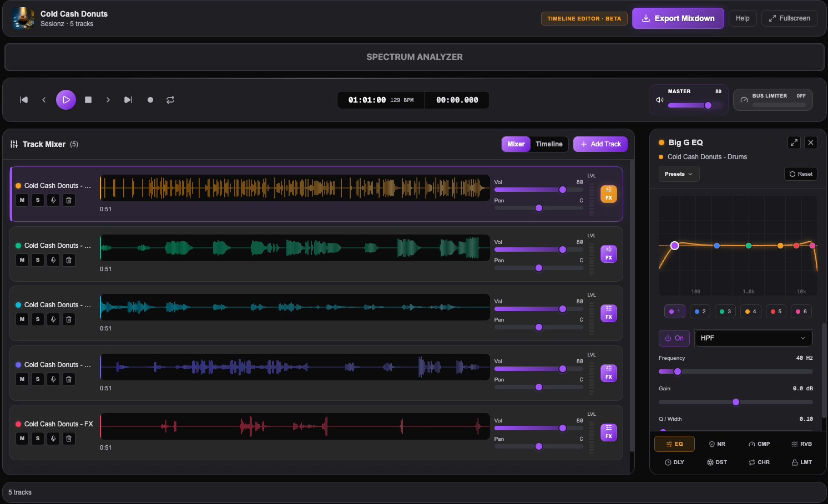This screenshot has height=504, width=828.
Task: Open the CMP compressor tab
Action: pyautogui.click(x=759, y=444)
